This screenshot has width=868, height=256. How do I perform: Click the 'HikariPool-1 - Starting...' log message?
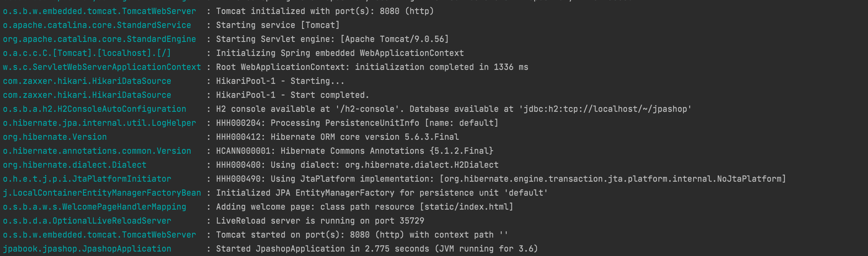[x=280, y=81]
